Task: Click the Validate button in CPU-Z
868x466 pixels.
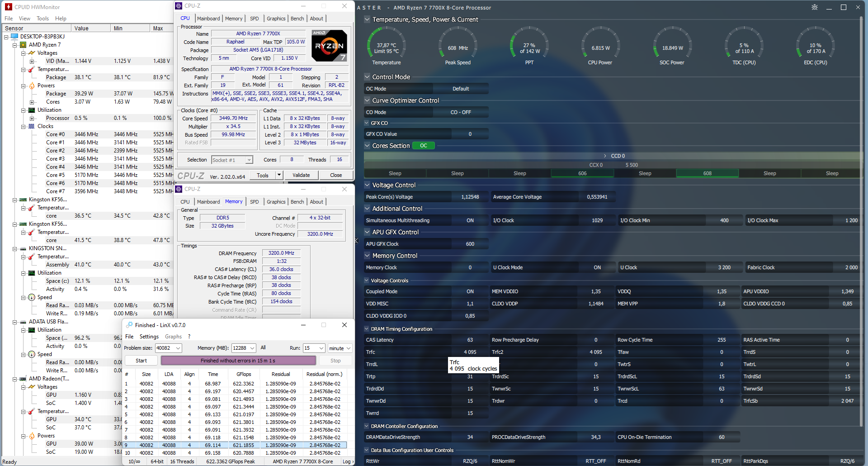Action: (x=301, y=175)
